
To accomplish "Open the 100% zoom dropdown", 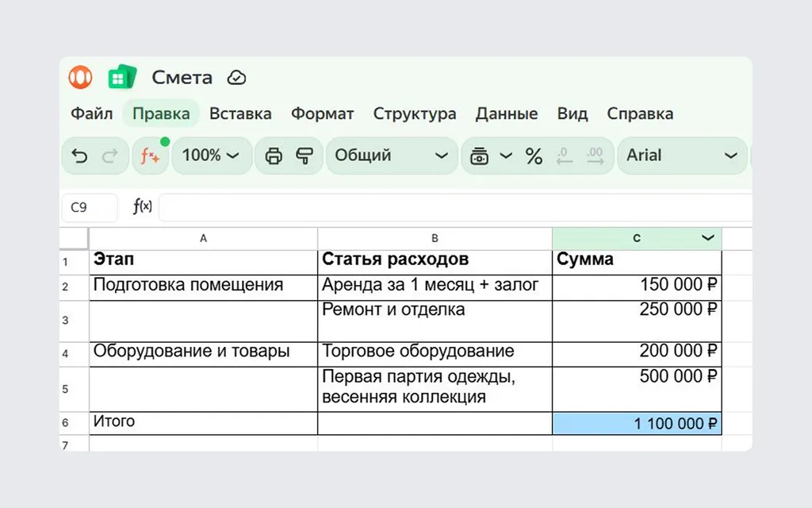I will click(x=211, y=155).
